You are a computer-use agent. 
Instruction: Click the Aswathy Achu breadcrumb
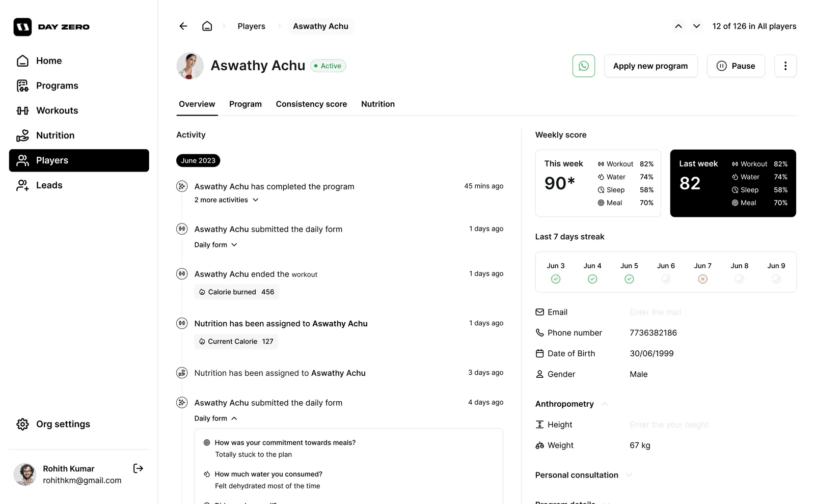[x=320, y=26]
